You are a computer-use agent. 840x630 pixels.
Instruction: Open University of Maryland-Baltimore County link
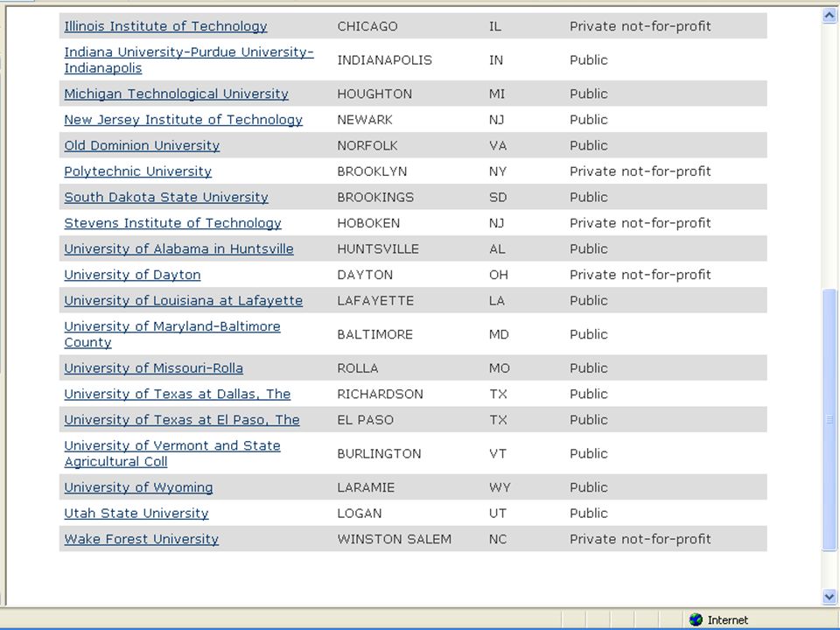172,334
